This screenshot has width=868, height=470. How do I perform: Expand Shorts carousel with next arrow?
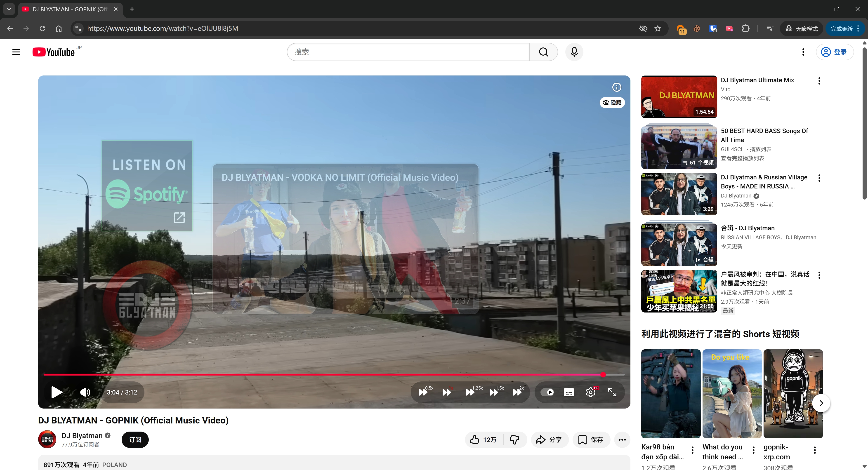point(821,403)
